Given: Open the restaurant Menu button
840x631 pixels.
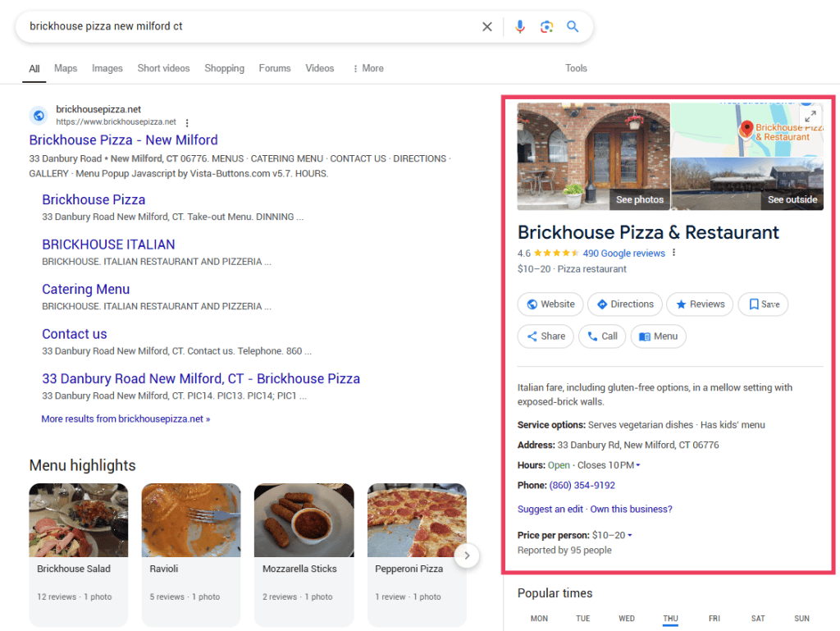Looking at the screenshot, I should tap(659, 336).
